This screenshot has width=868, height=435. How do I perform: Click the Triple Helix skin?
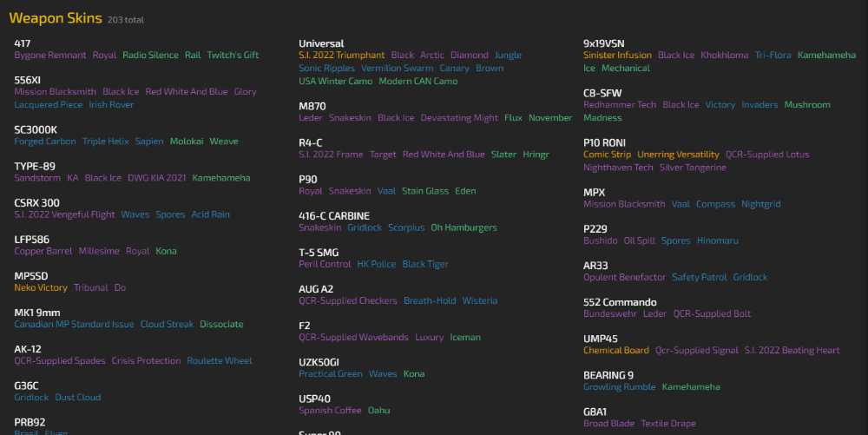105,142
